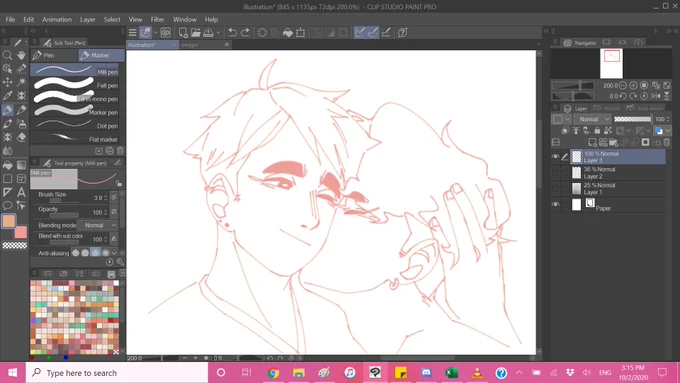
Task: Select Layer 2 in layer list
Action: click(618, 173)
